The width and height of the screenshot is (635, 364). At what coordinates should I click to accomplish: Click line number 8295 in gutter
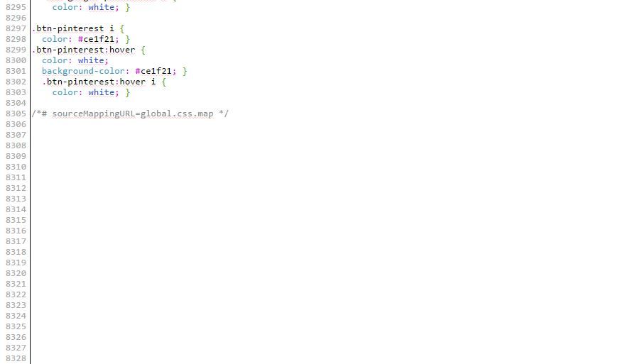pyautogui.click(x=16, y=7)
